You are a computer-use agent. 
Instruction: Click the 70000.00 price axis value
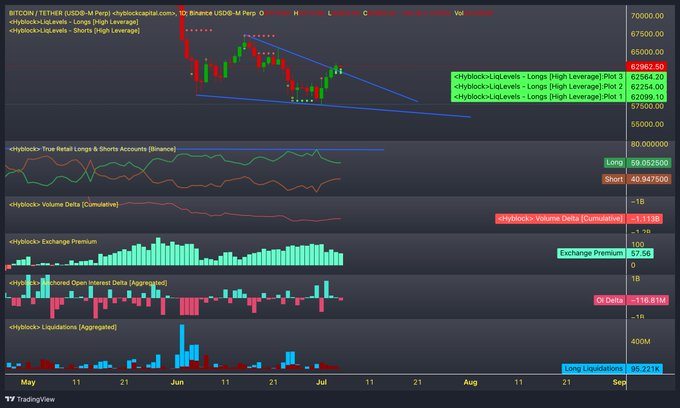coord(647,16)
